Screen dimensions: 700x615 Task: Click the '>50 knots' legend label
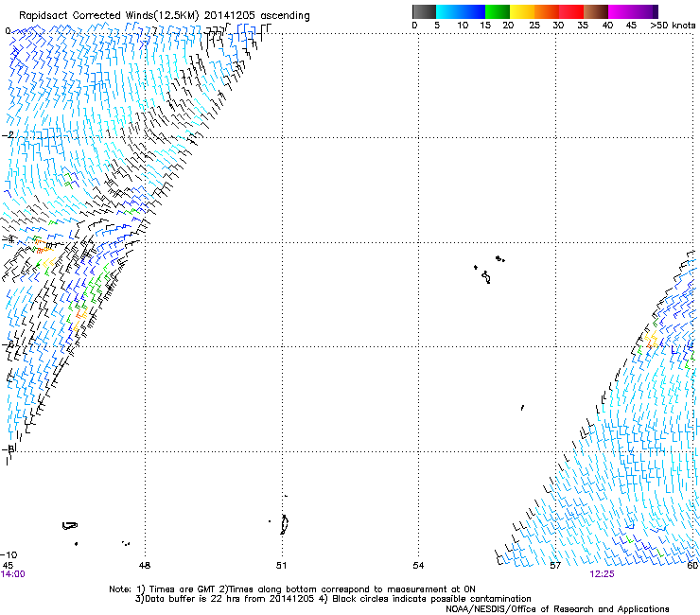673,26
